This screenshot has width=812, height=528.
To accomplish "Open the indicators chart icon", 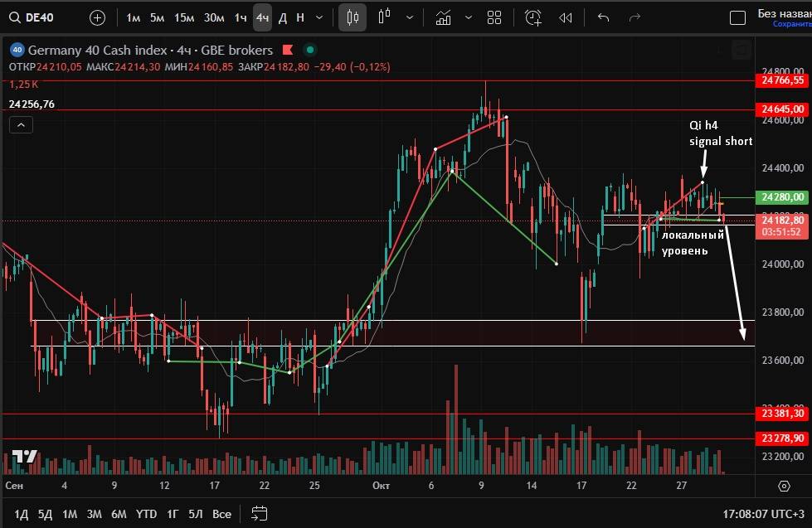I will pos(444,17).
